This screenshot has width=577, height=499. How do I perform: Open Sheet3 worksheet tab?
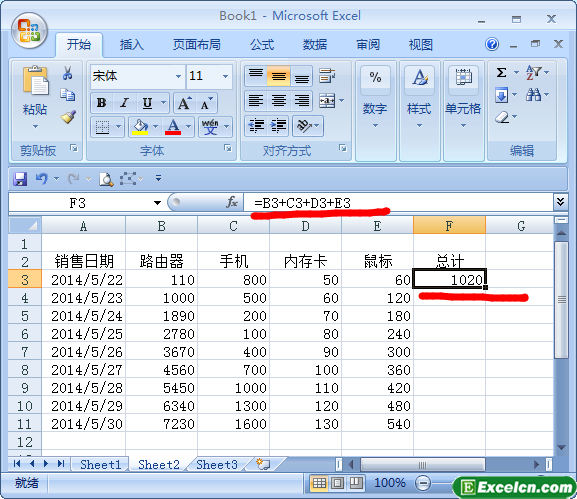[217, 465]
